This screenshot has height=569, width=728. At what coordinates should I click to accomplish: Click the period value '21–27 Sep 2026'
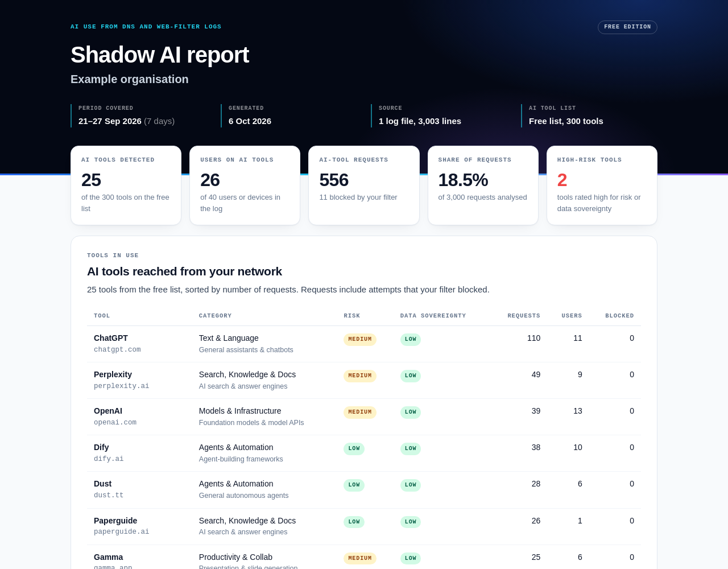pyautogui.click(x=110, y=121)
